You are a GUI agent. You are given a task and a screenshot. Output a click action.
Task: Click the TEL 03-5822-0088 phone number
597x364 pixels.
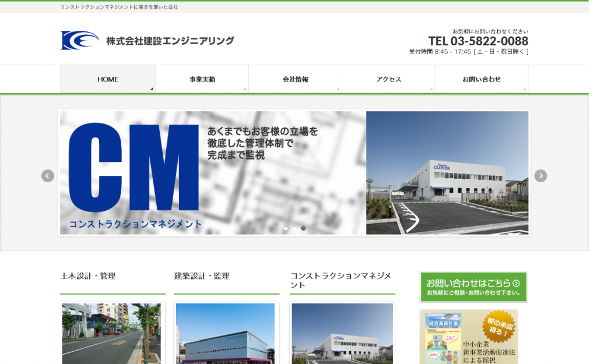[x=478, y=41]
